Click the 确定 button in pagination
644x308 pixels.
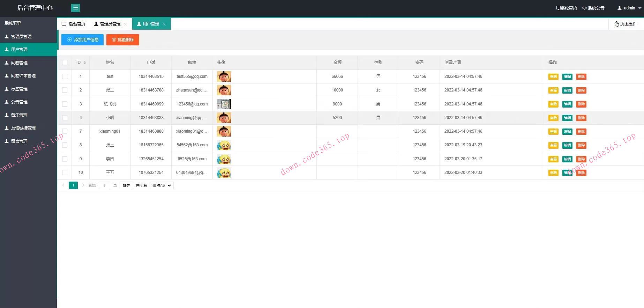pos(126,185)
